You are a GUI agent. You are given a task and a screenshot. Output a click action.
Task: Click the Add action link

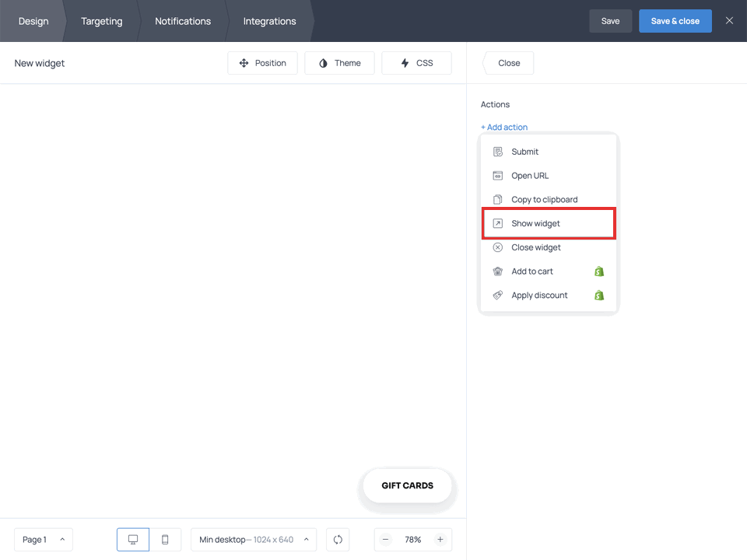(x=504, y=127)
